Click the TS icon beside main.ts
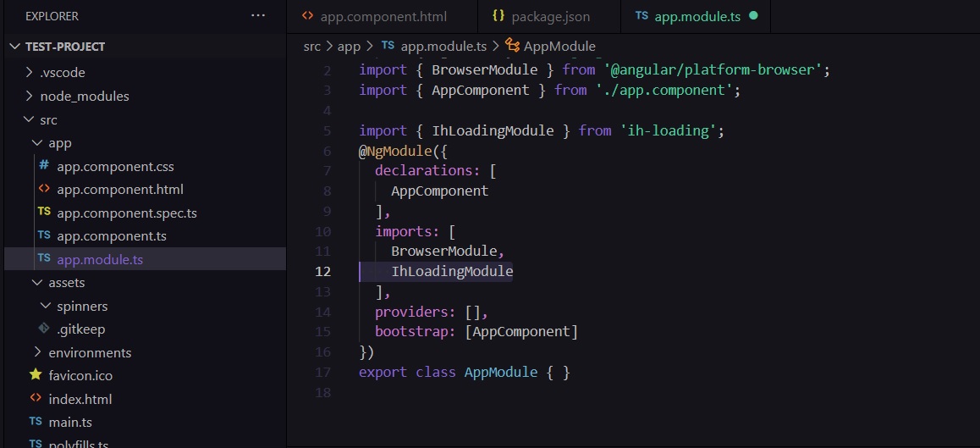980x448 pixels. (36, 421)
